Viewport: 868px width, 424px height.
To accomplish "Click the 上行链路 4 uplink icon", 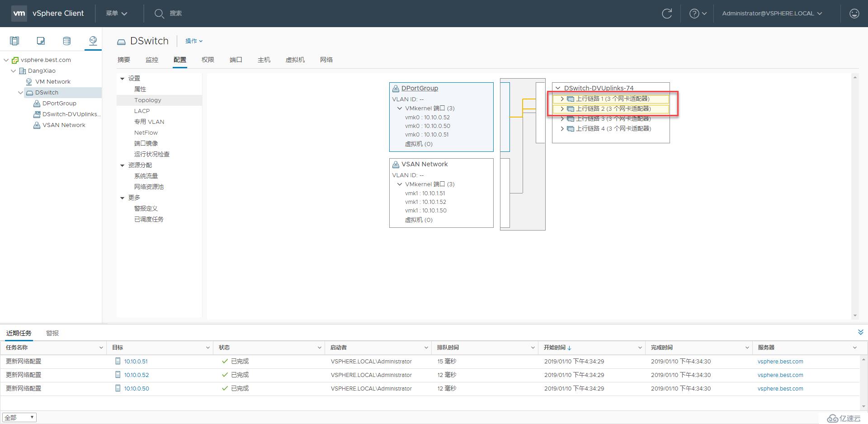I will click(x=571, y=129).
